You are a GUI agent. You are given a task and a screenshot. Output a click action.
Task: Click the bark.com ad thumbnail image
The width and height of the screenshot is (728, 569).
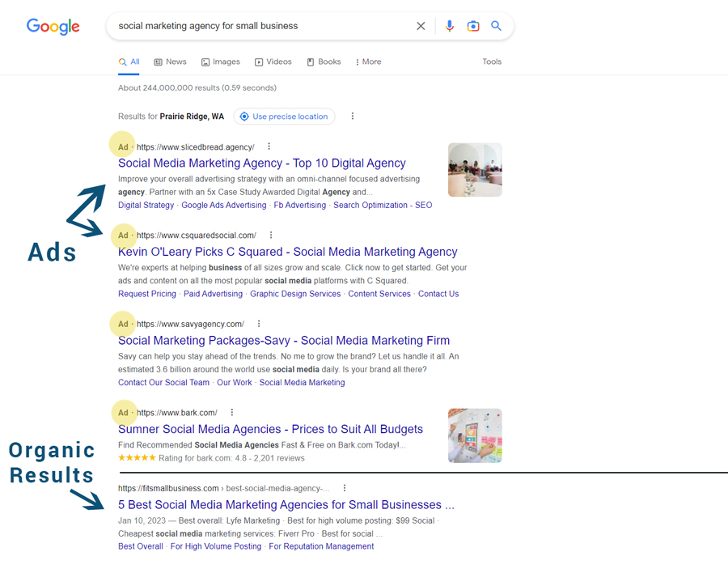475,435
